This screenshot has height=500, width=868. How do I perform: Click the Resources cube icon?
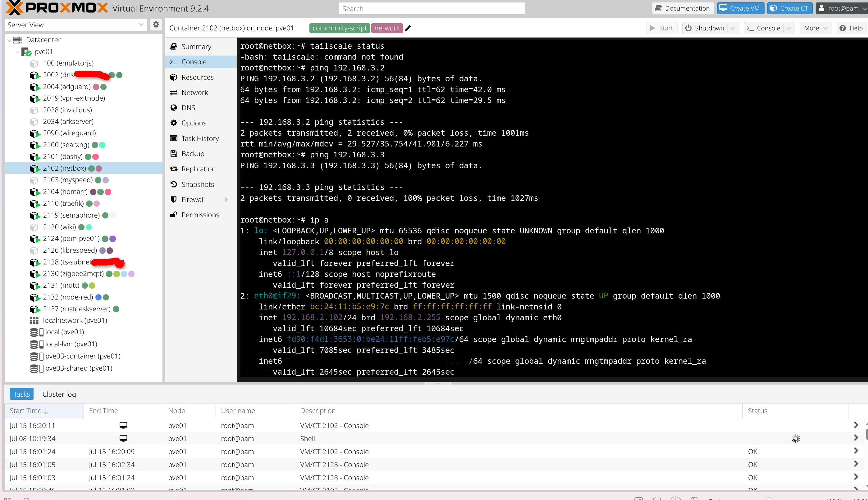[174, 77]
